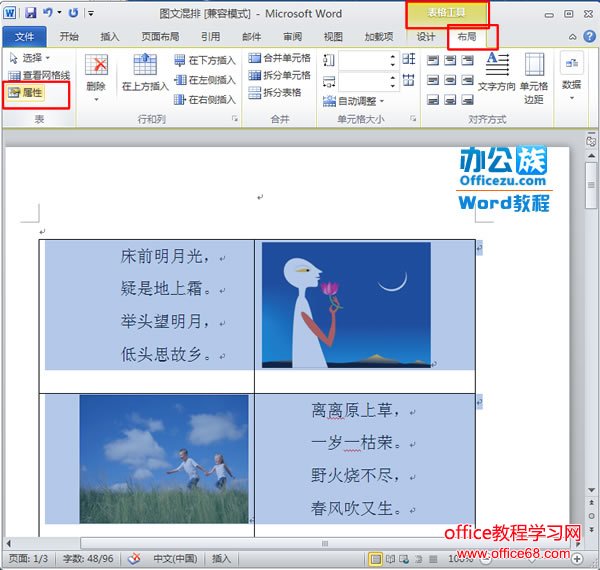Increase row height with stepper up arrow

(x=393, y=56)
